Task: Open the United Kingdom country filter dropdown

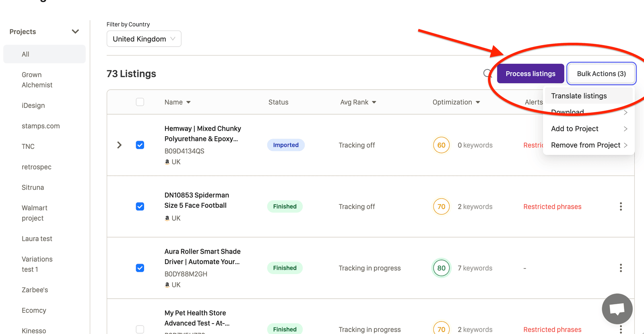Action: point(144,39)
